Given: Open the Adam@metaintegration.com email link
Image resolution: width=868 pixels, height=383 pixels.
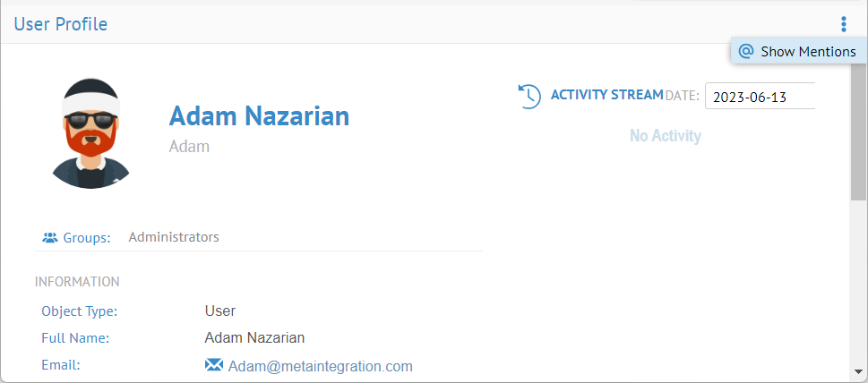Looking at the screenshot, I should (320, 366).
